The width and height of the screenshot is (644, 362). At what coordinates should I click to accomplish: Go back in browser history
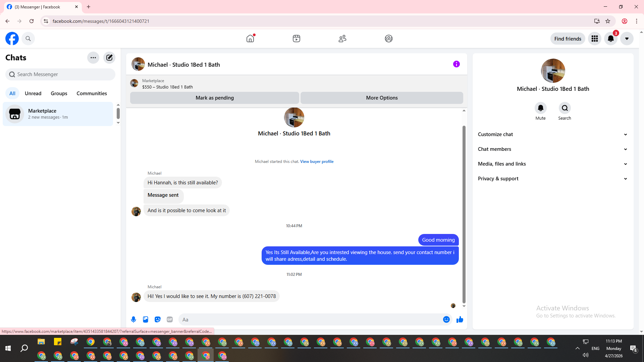click(x=7, y=21)
